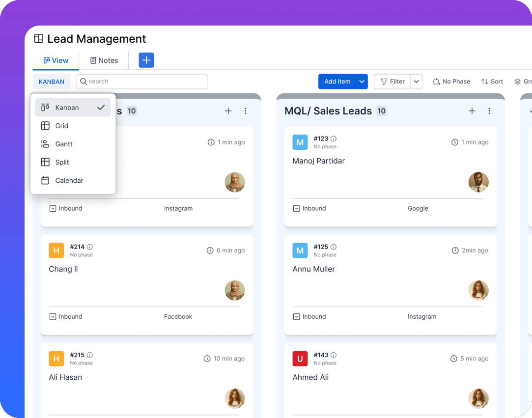Expand the Filter dropdown chevron
Image resolution: width=532 pixels, height=418 pixels.
[x=416, y=82]
